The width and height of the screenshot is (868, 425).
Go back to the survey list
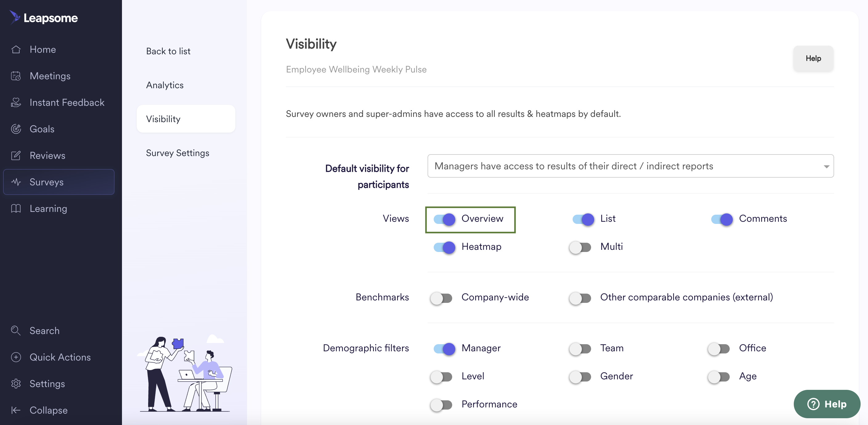click(168, 51)
